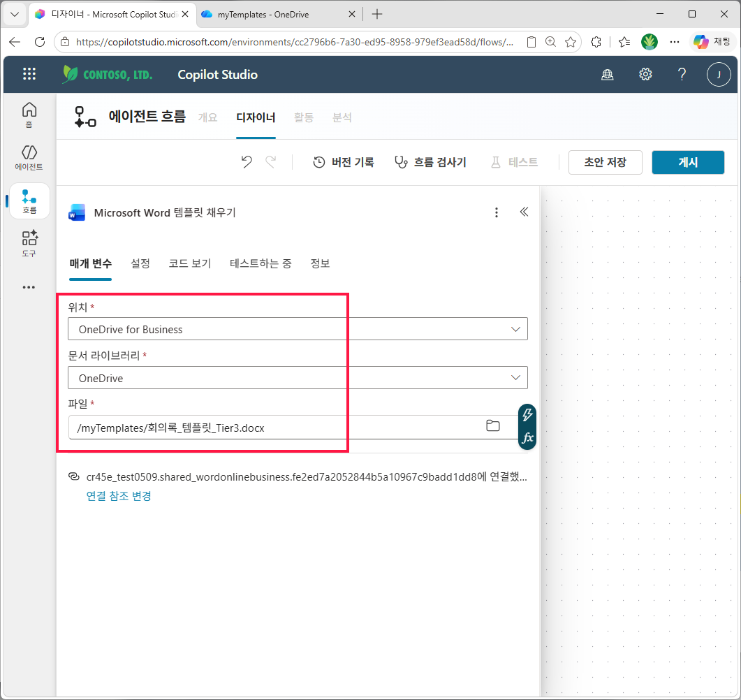Screen dimensions: 741x700
Task: Collapse the action panel with double chevron
Action: tap(524, 212)
